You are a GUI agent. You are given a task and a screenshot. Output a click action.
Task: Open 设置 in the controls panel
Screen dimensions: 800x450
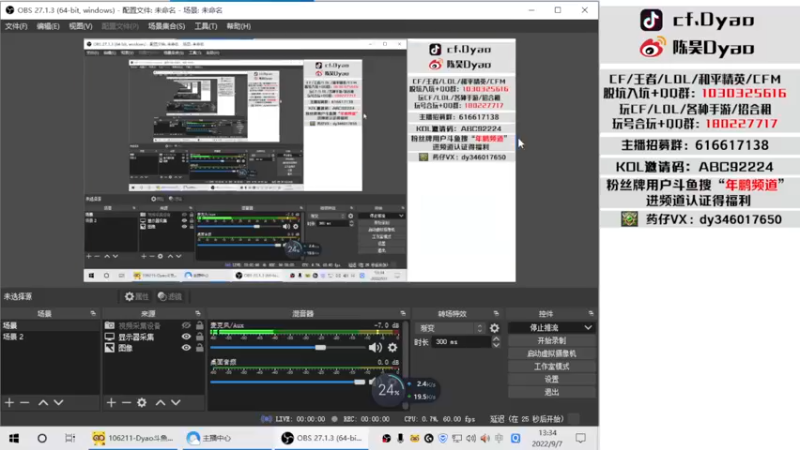[552, 379]
